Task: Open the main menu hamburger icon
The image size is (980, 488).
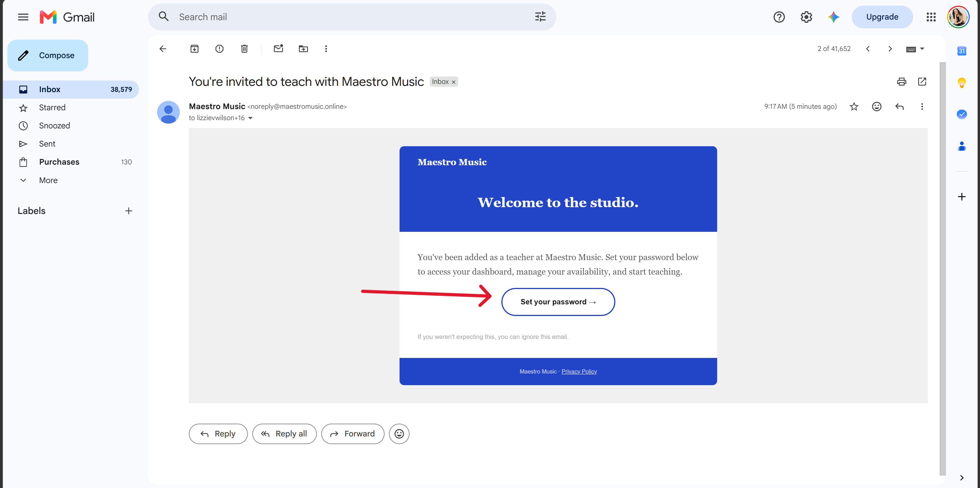Action: tap(23, 17)
